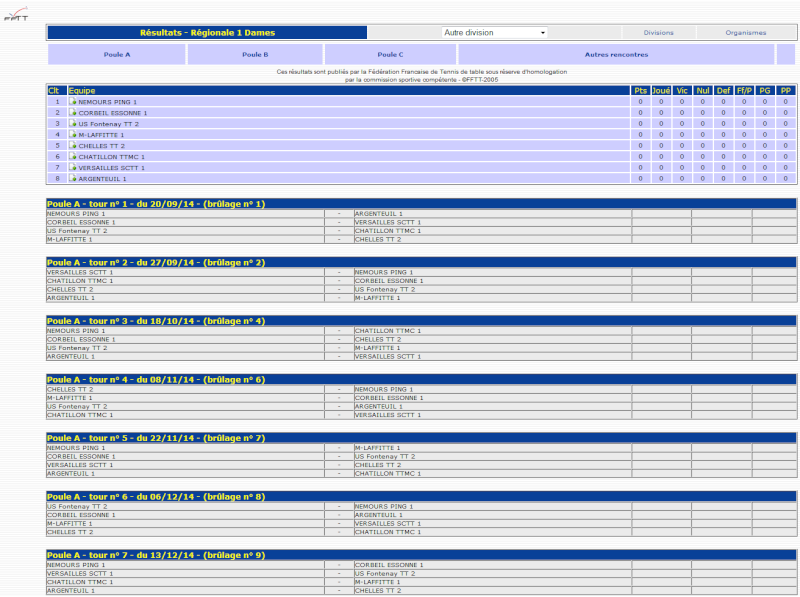Click the PG column header
800x597 pixels.
click(764, 91)
